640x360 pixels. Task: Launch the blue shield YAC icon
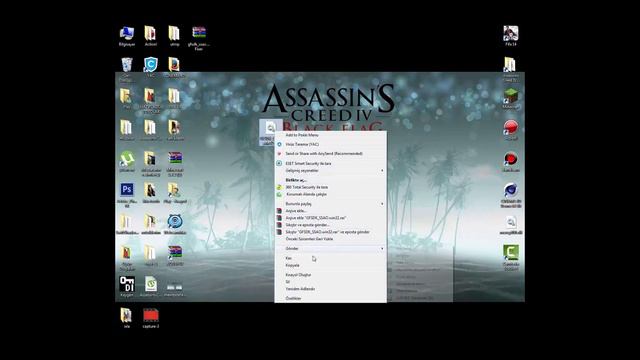(x=151, y=67)
